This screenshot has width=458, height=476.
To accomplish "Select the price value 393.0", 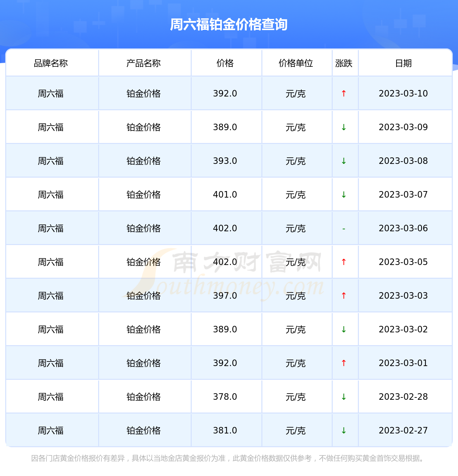I will (x=225, y=161).
